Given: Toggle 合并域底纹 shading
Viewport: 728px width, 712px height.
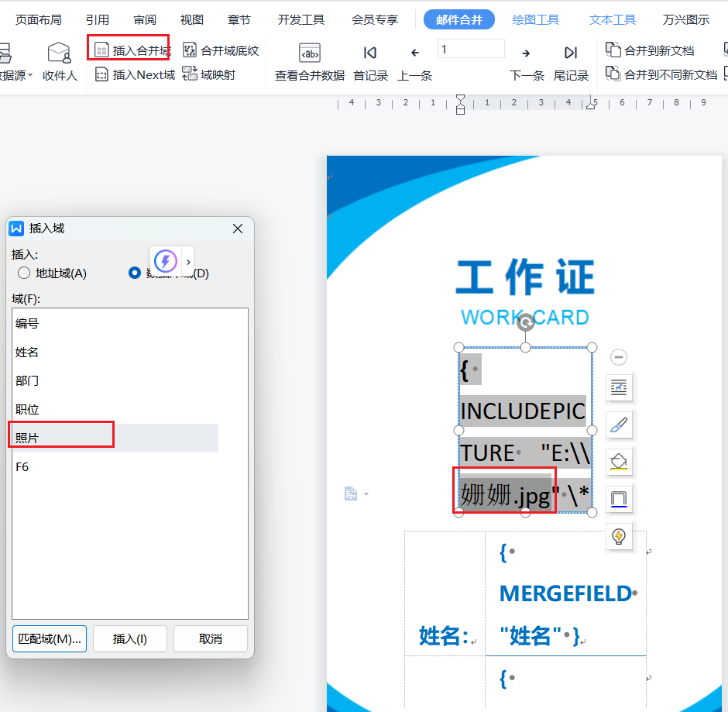Looking at the screenshot, I should [221, 51].
